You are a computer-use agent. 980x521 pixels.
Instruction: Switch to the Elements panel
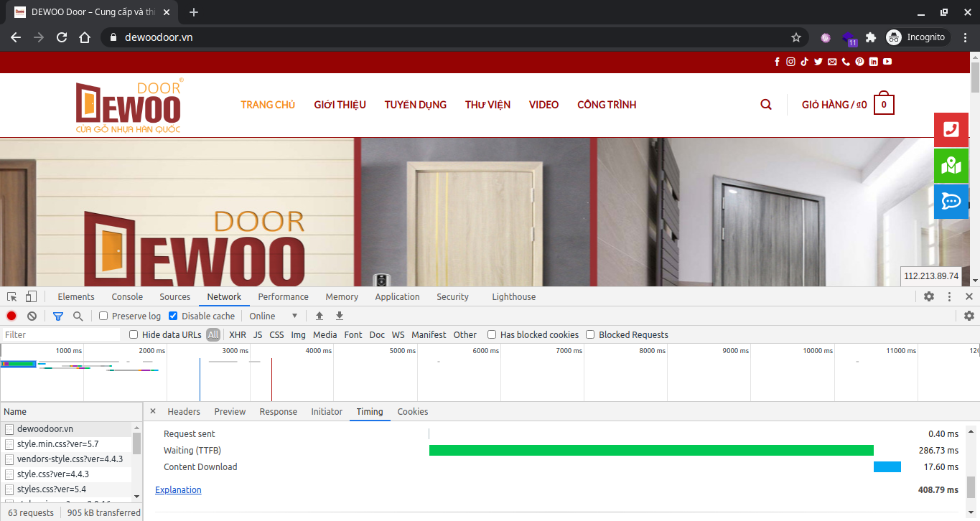tap(76, 296)
